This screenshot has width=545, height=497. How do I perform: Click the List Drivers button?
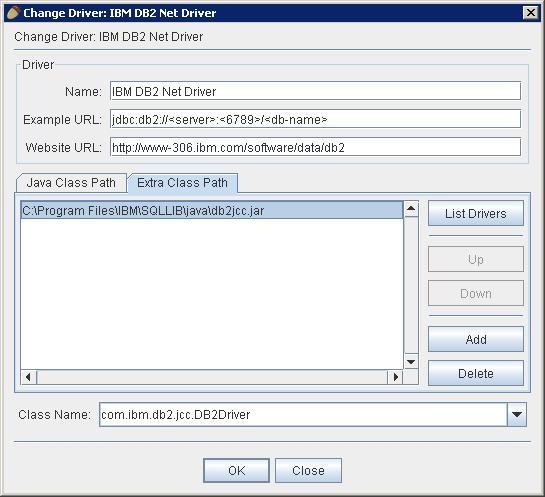pyautogui.click(x=475, y=213)
